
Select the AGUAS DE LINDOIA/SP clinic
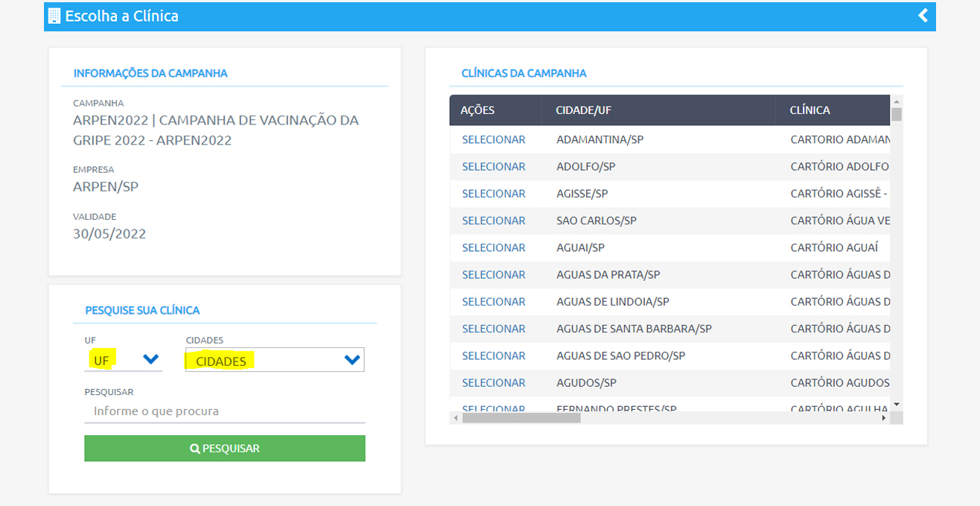click(x=493, y=302)
